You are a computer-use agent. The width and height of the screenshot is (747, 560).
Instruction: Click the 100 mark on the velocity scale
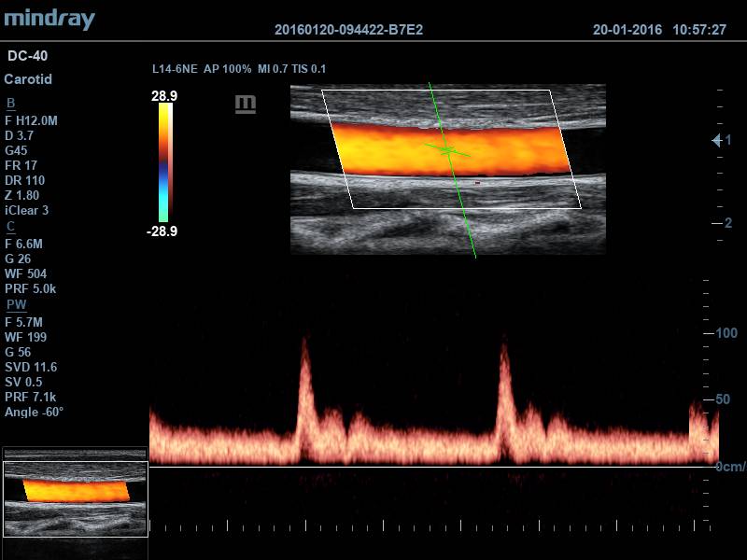point(726,333)
